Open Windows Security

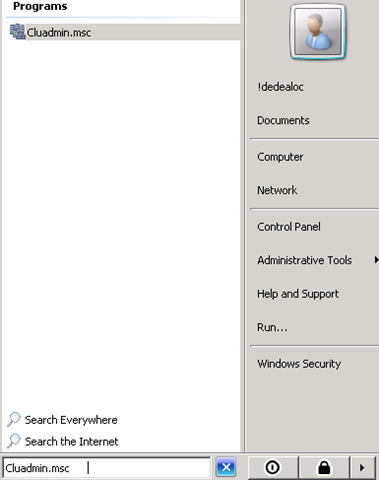click(x=299, y=364)
